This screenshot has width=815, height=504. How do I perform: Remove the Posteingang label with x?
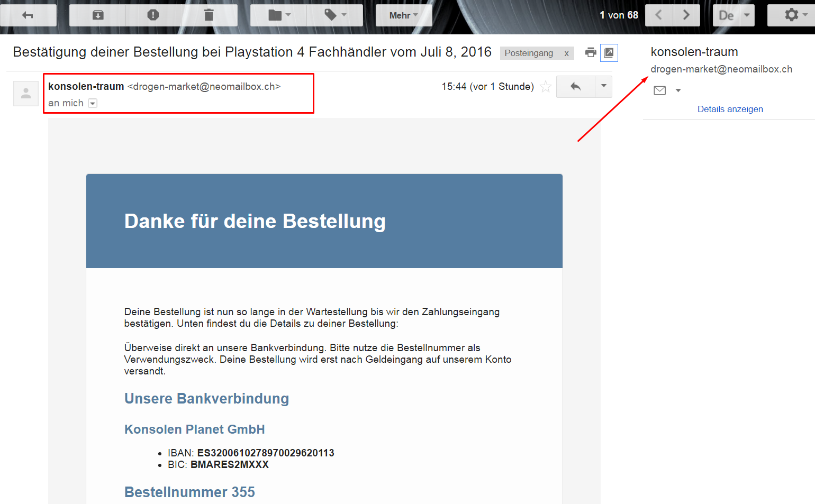566,53
